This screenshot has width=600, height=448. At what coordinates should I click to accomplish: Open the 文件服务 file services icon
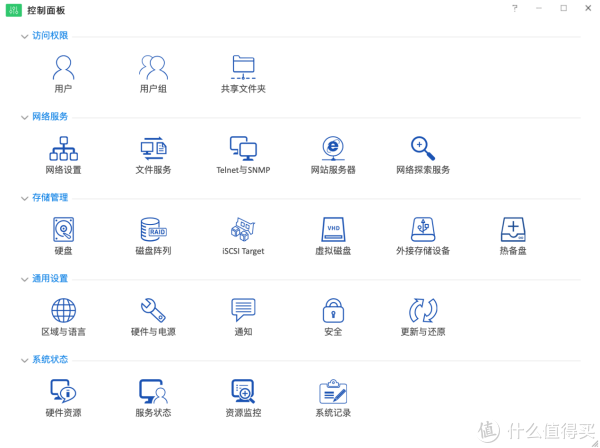click(x=153, y=149)
